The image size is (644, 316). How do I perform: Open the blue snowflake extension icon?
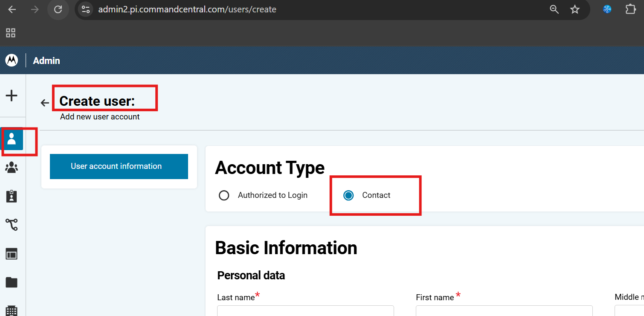(x=607, y=9)
